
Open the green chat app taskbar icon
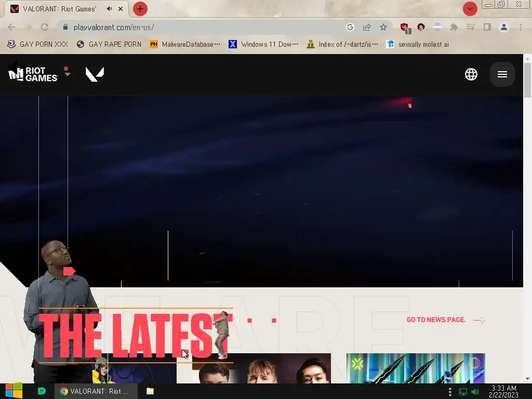click(42, 391)
